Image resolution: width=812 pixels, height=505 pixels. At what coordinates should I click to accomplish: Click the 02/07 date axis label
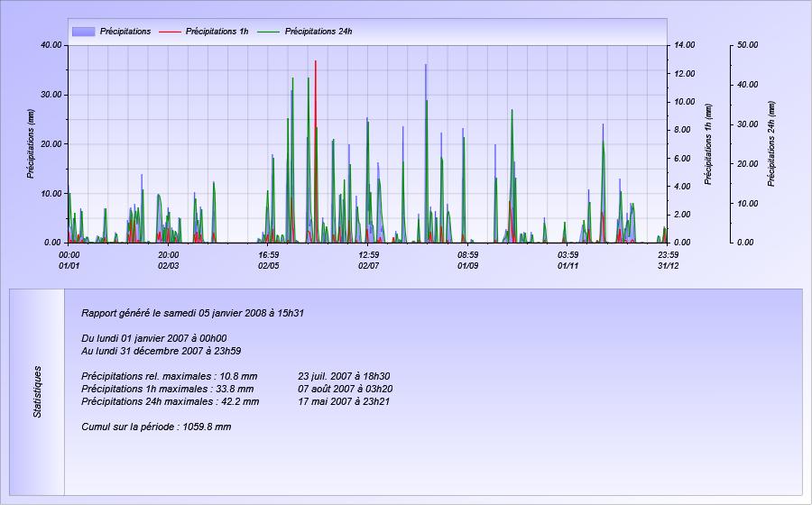pyautogui.click(x=368, y=266)
